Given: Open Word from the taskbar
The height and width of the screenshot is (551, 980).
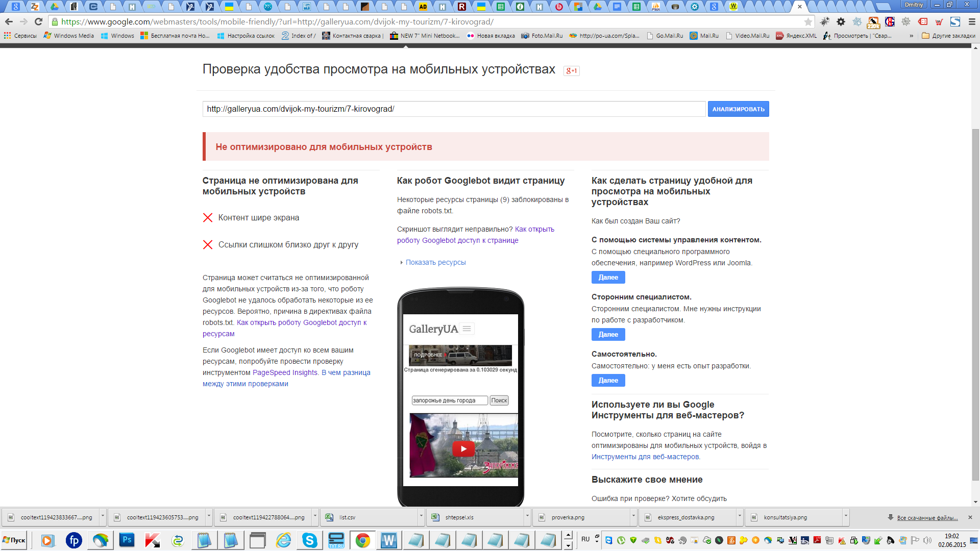Looking at the screenshot, I should coord(389,540).
